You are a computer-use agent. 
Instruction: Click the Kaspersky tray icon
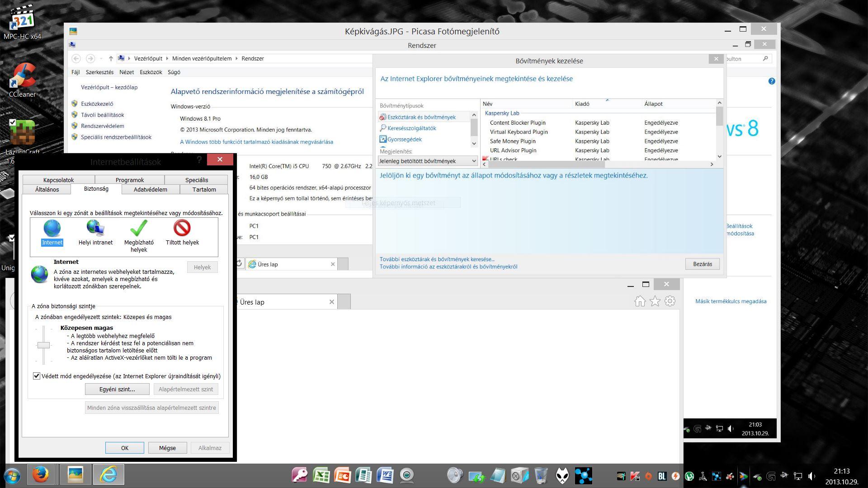(x=635, y=476)
